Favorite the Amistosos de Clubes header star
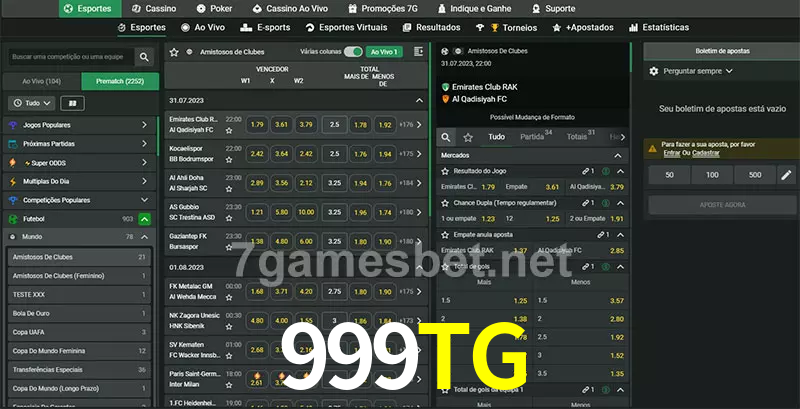The image size is (800, 409). click(174, 52)
